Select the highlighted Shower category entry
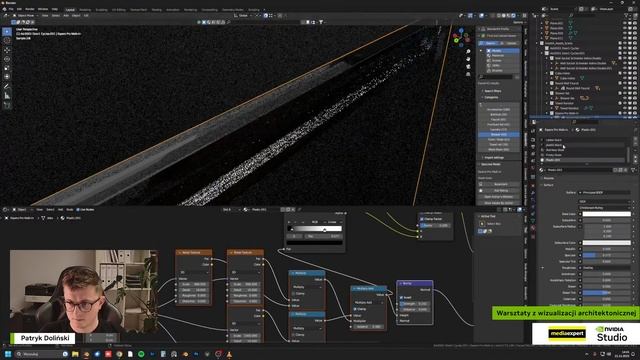Image resolution: width=640 pixels, height=360 pixels. pos(499,134)
